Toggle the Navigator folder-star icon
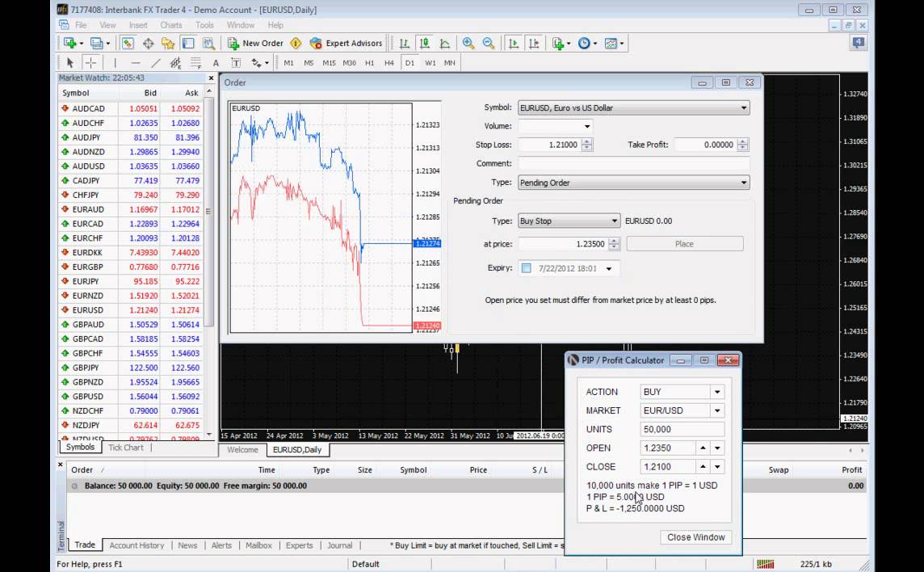Viewport: 924px width, 572px height. coord(168,43)
